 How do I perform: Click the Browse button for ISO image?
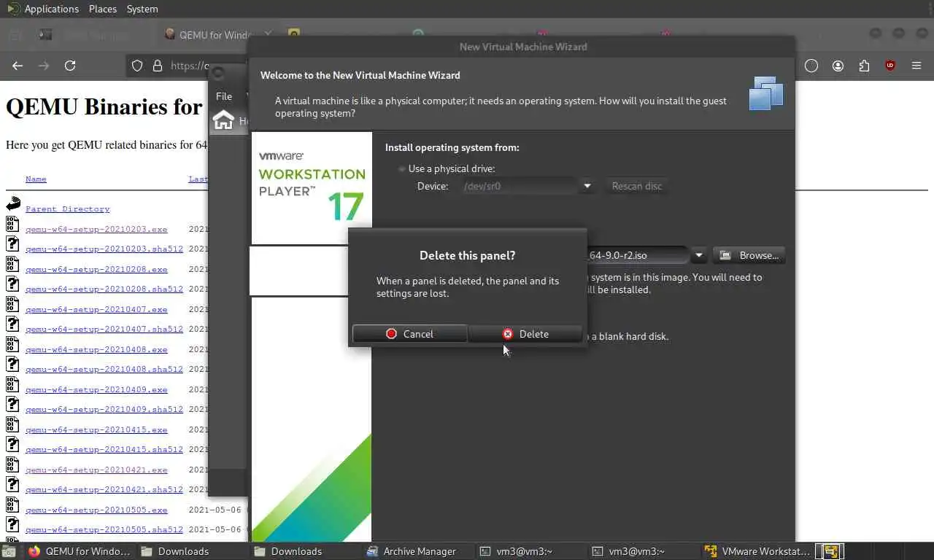coord(749,255)
